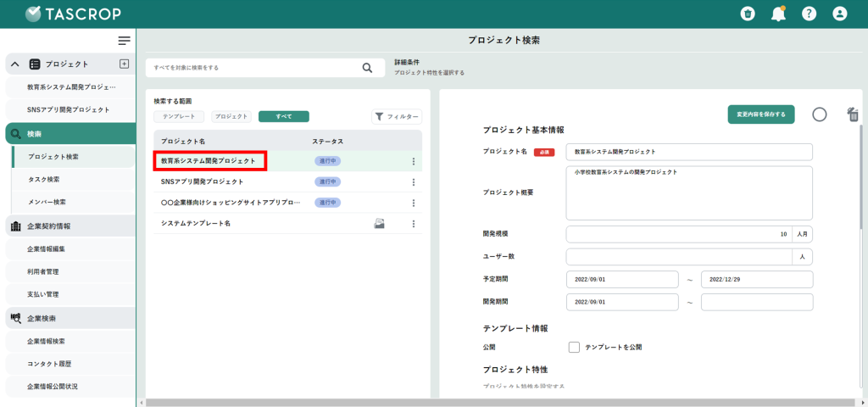Open the trash bin in header
Screen dimensions: 868x407
(748, 14)
